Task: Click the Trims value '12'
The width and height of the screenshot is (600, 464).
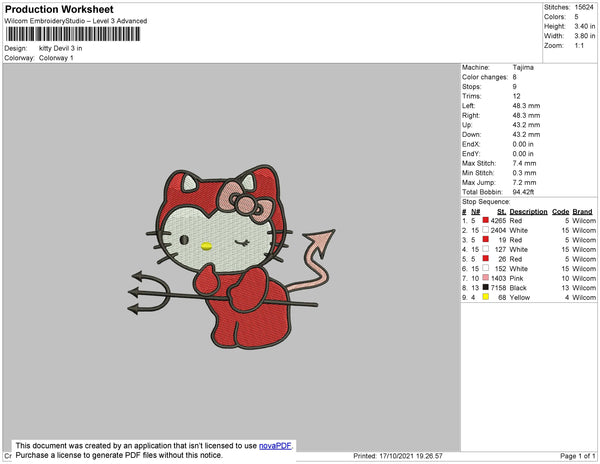Action: pyautogui.click(x=516, y=96)
